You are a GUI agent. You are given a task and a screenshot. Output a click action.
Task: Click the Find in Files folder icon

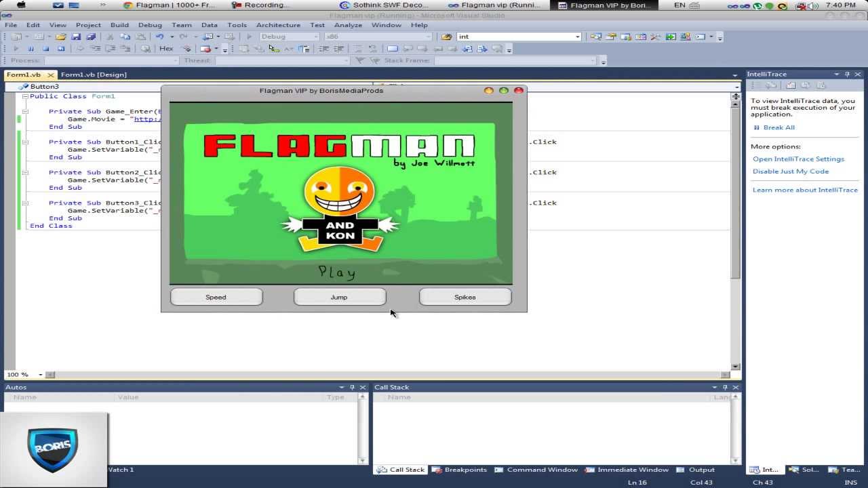446,37
